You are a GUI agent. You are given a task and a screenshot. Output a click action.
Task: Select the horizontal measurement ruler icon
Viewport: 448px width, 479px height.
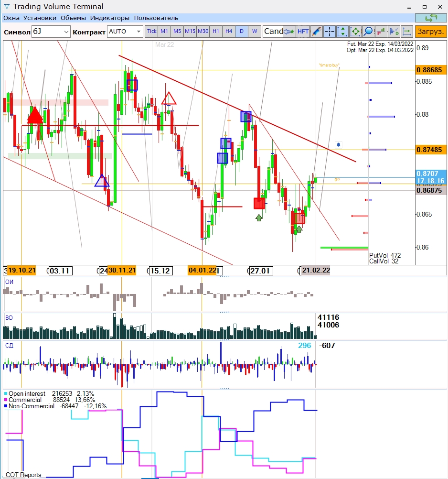[x=407, y=32]
